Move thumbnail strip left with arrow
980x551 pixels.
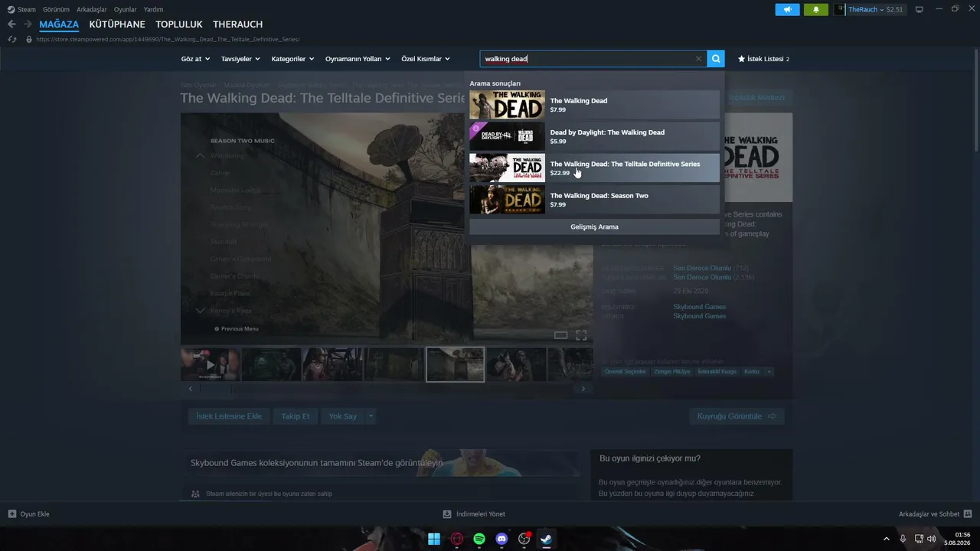[191, 389]
